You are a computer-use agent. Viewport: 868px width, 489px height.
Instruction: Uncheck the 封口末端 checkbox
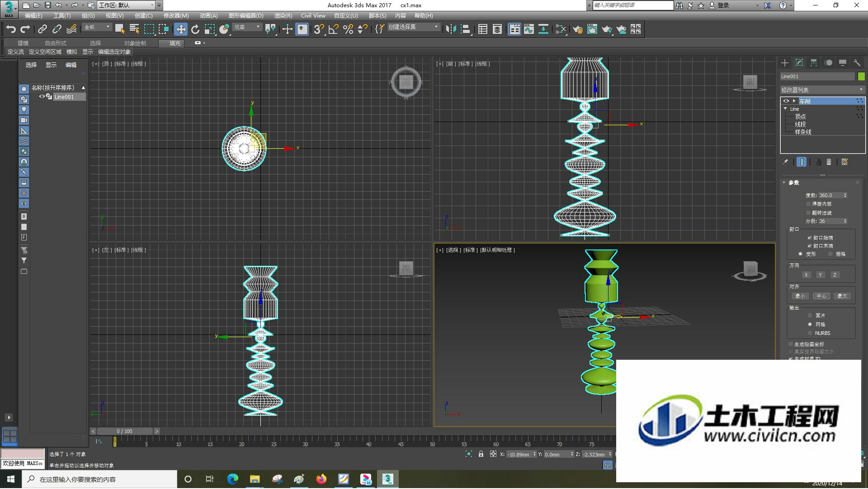(809, 246)
